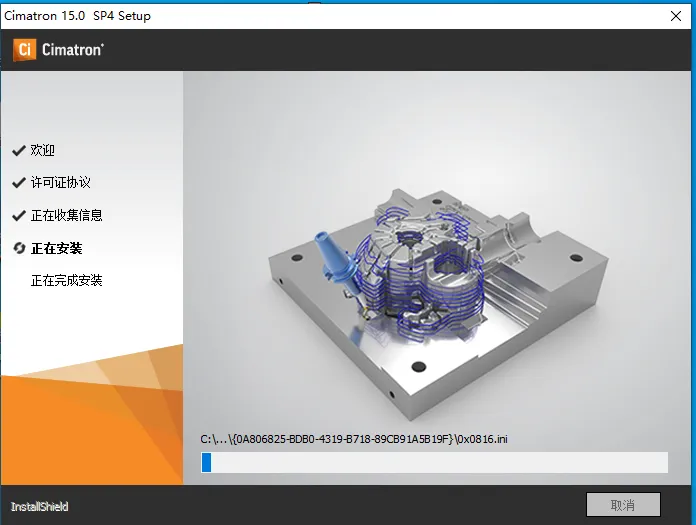Screen dimensions: 696x525
Task: Click the InstallShield label in the footer
Action: tap(40, 506)
